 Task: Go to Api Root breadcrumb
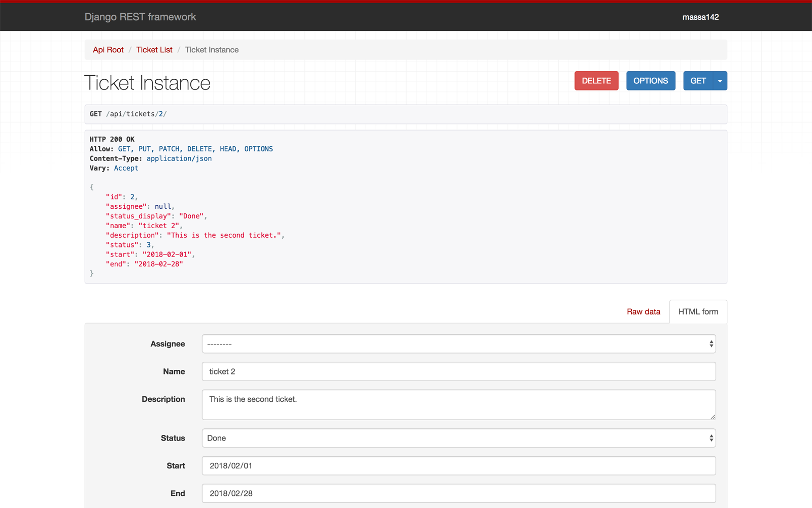point(108,50)
